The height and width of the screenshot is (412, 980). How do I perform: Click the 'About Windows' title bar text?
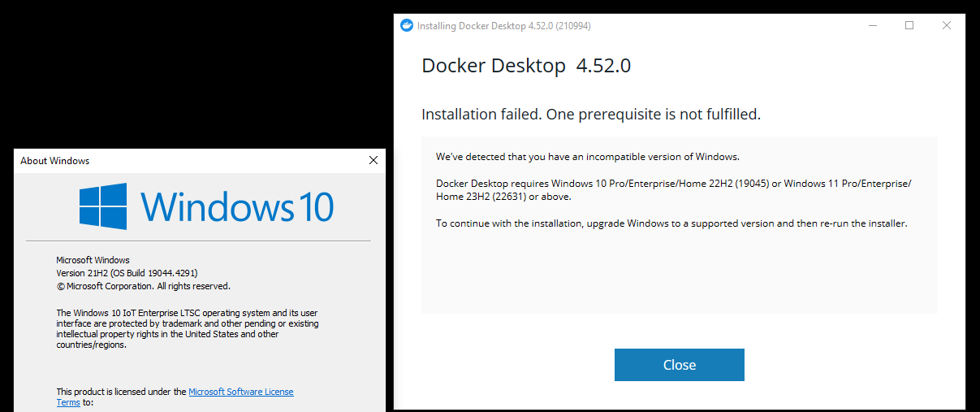click(x=55, y=161)
